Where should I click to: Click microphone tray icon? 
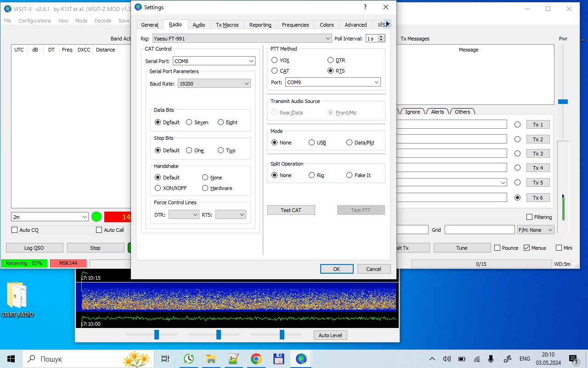point(491,359)
